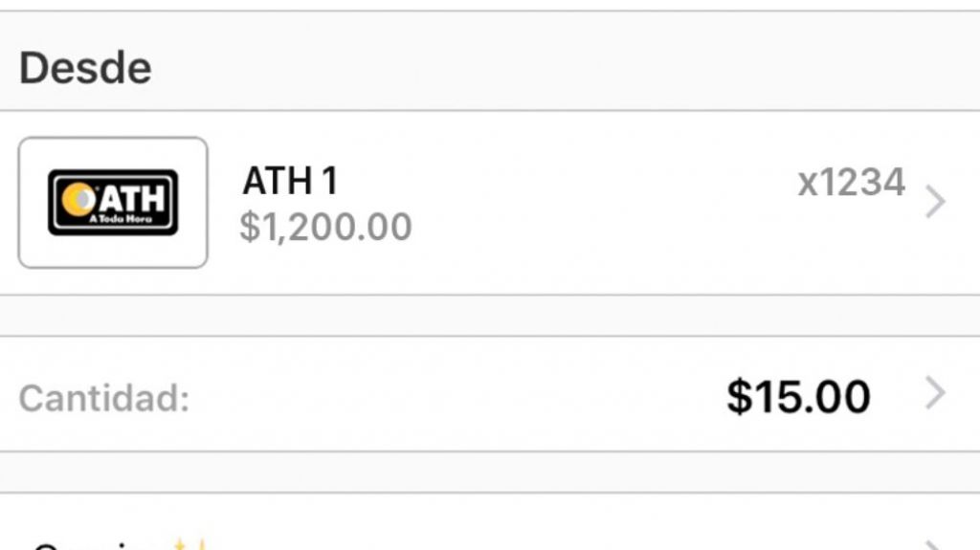Click the white ATH letters in the logo
Image resolution: width=980 pixels, height=550 pixels.
pos(132,197)
